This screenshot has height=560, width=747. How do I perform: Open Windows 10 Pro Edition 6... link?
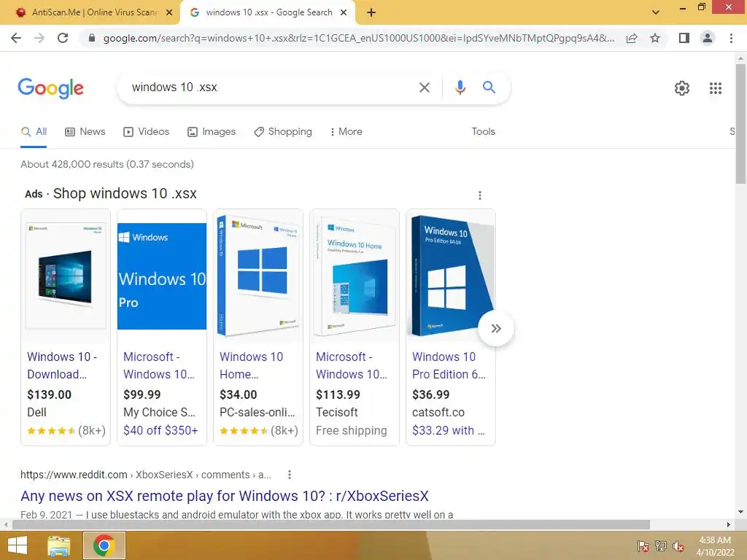point(449,366)
